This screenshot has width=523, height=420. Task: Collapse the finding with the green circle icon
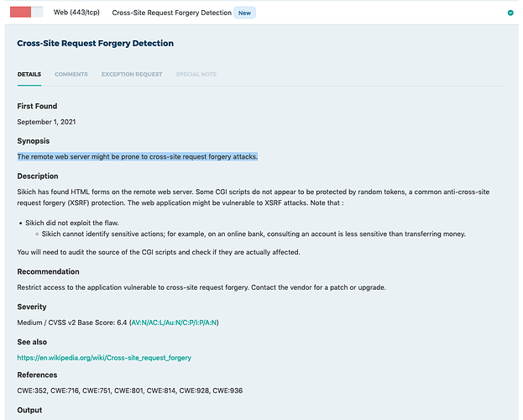tap(510, 13)
